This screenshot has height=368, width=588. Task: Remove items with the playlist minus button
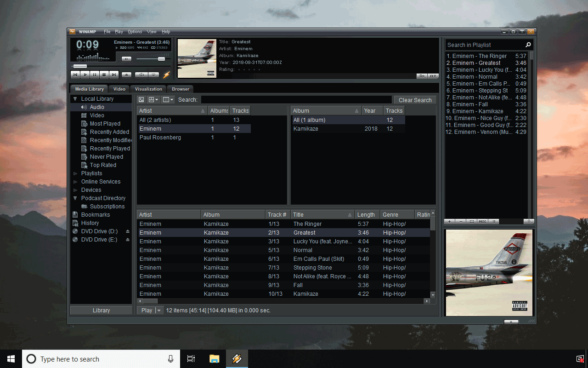point(461,221)
